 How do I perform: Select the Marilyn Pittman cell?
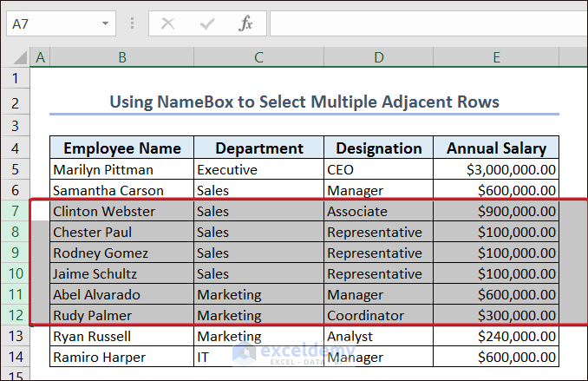[121, 169]
